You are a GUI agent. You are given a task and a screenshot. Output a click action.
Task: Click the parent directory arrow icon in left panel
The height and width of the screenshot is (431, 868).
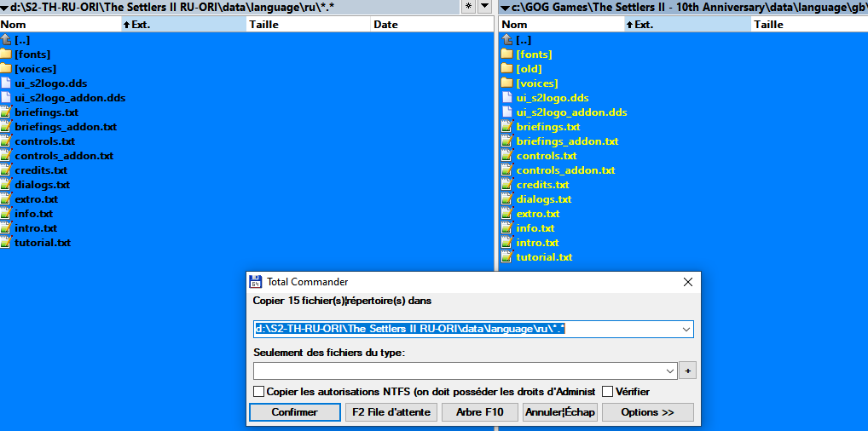[x=6, y=39]
